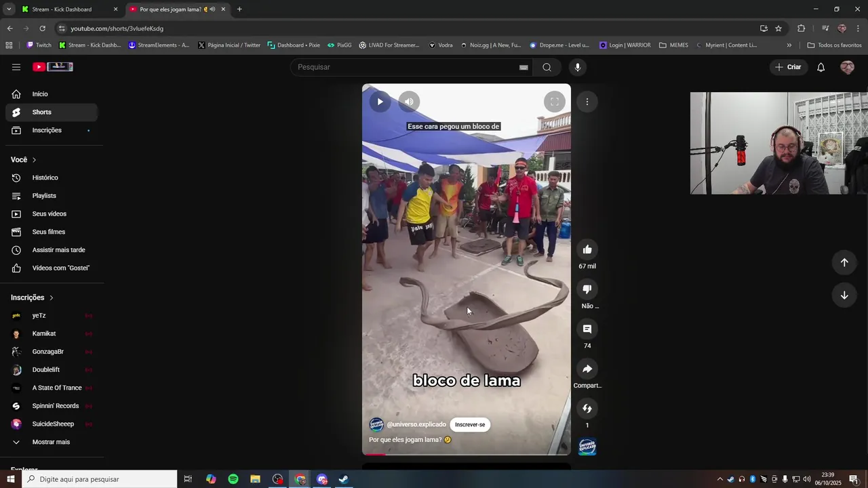Viewport: 868px width, 488px height.
Task: Go to YouTube home via logo
Action: 53,67
